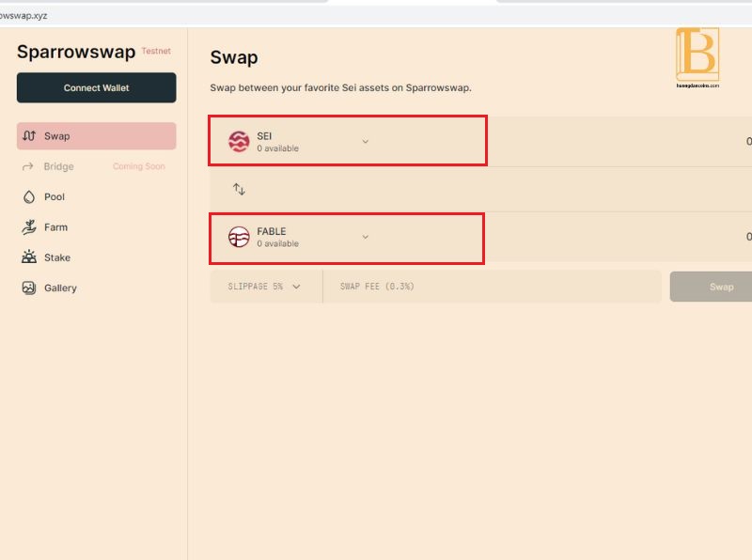
Task: Open the Gallery page
Action: [x=97, y=288]
